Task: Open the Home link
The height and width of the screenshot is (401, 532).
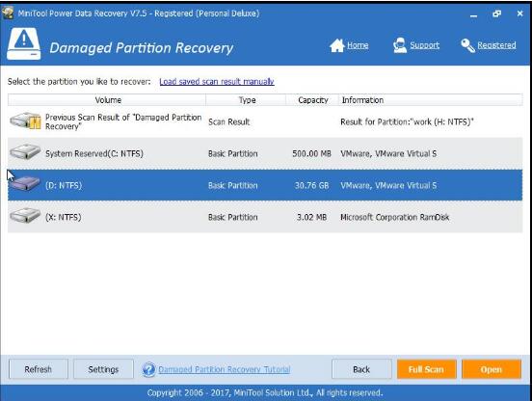Action: click(358, 45)
